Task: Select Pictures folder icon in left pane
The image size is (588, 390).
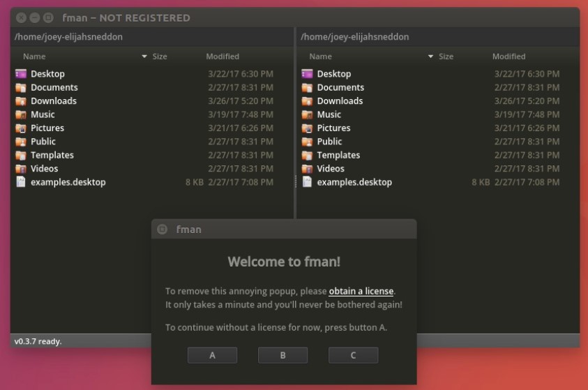Action: 21,128
